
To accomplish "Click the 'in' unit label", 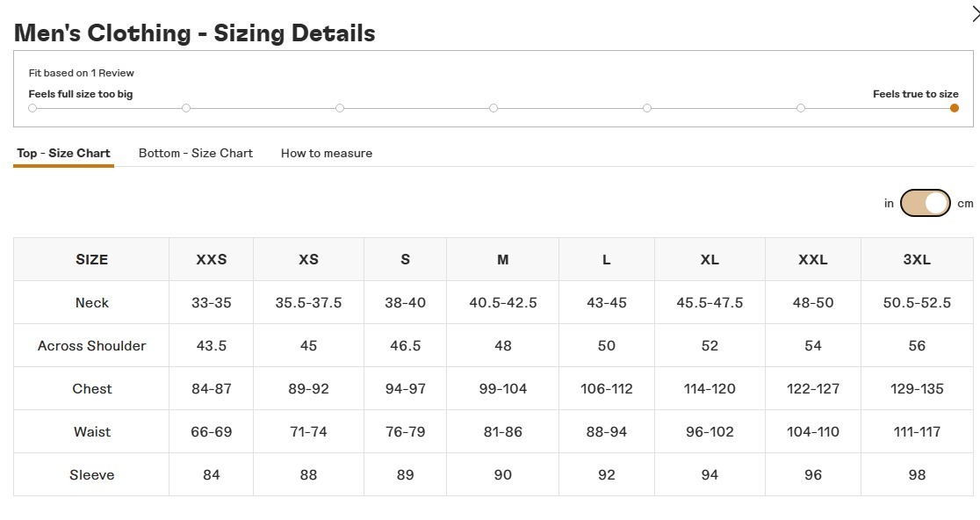I will pyautogui.click(x=889, y=203).
